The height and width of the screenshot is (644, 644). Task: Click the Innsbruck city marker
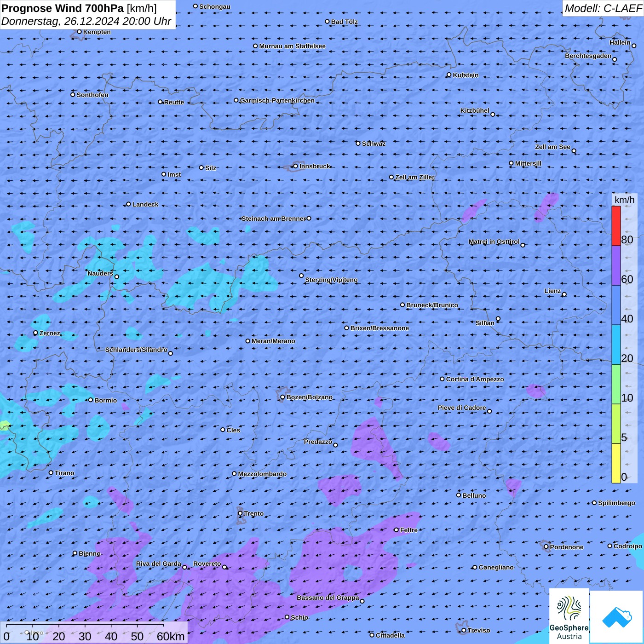point(296,166)
